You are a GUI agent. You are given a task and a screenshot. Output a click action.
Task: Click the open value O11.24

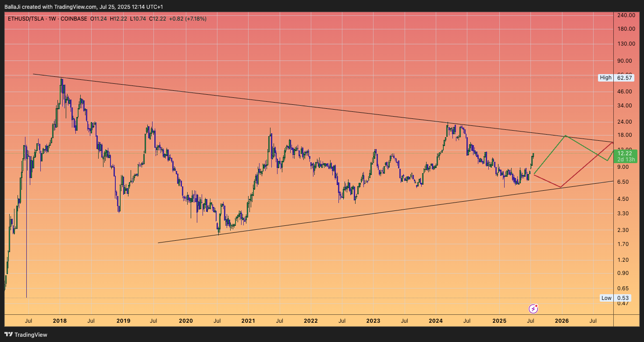pyautogui.click(x=99, y=19)
